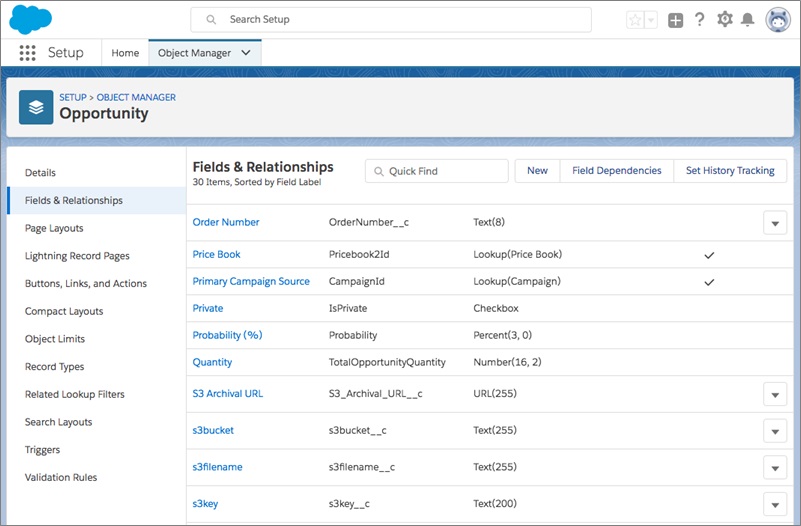Image resolution: width=801 pixels, height=526 pixels.
Task: Open Primary Campaign Source field link
Action: 251,281
